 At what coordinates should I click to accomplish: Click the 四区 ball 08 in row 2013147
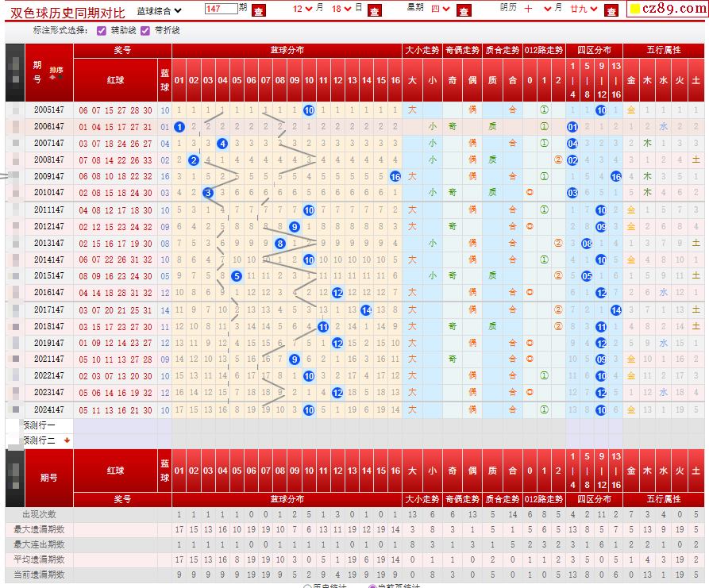tap(587, 244)
